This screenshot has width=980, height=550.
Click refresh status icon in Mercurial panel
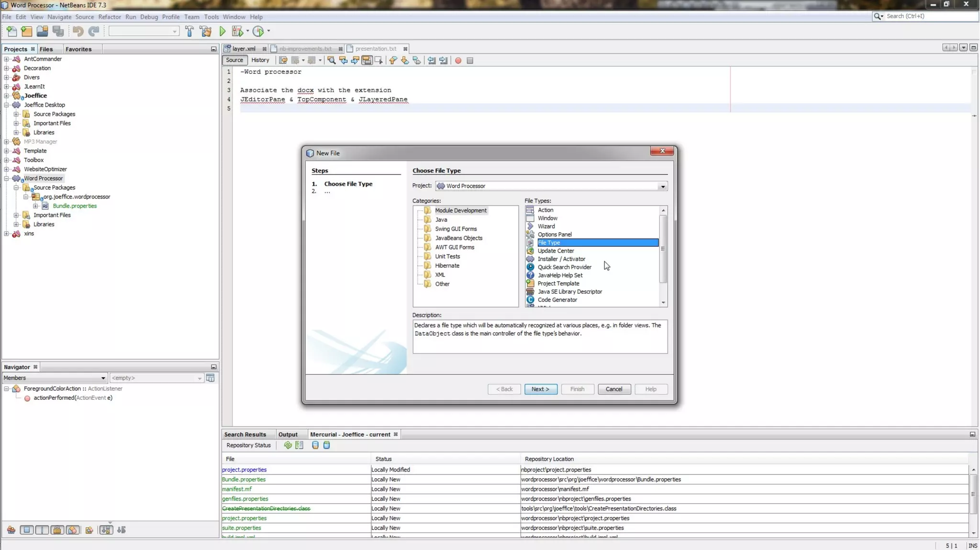click(288, 445)
